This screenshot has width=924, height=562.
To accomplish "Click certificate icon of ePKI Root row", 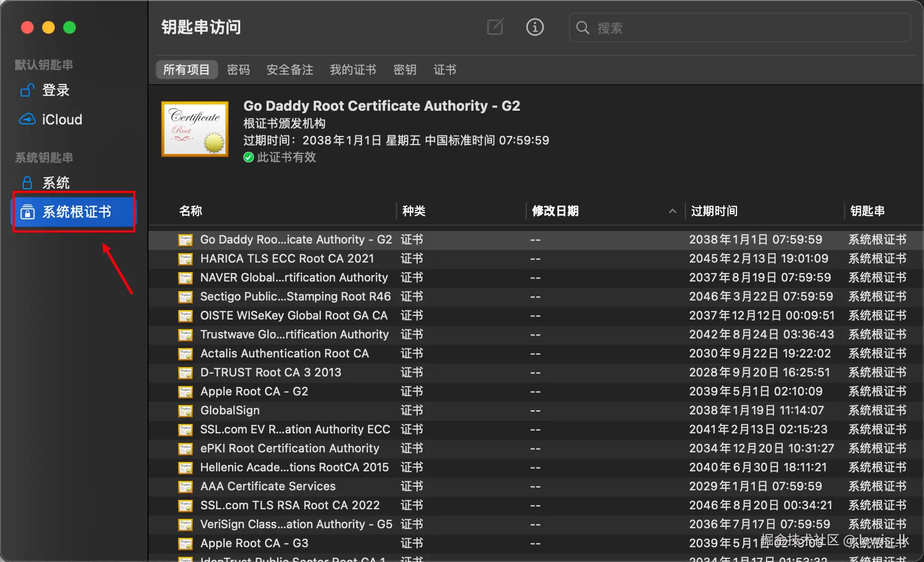I will pos(185,449).
